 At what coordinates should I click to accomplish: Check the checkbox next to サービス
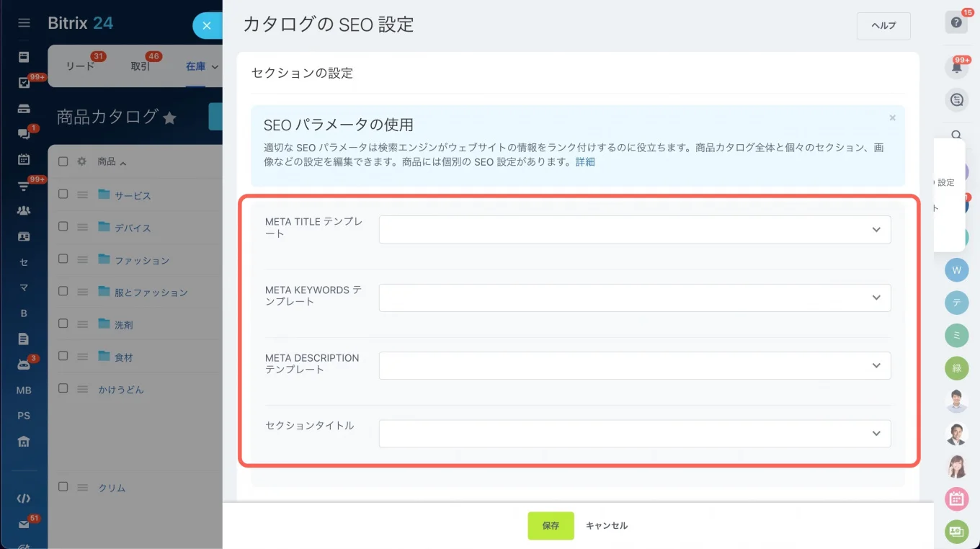(x=63, y=194)
